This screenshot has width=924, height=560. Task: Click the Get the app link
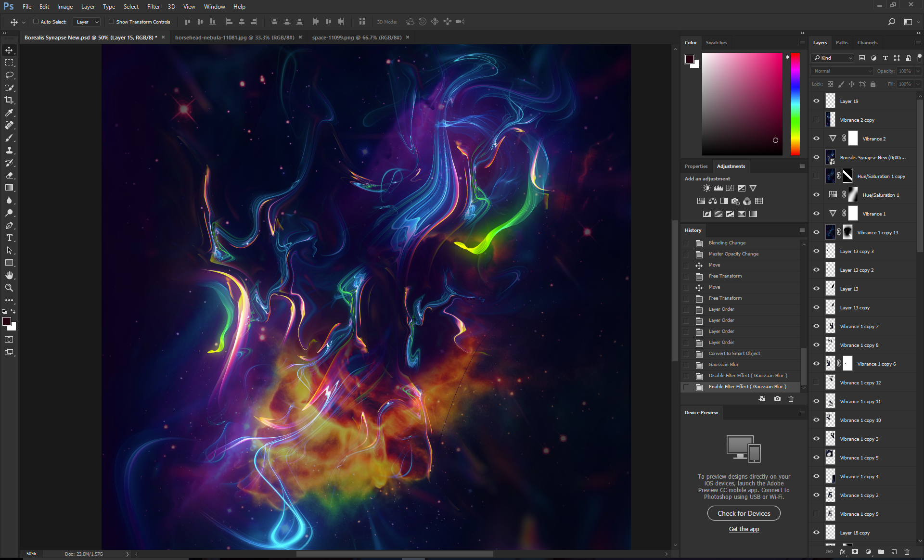pos(744,529)
